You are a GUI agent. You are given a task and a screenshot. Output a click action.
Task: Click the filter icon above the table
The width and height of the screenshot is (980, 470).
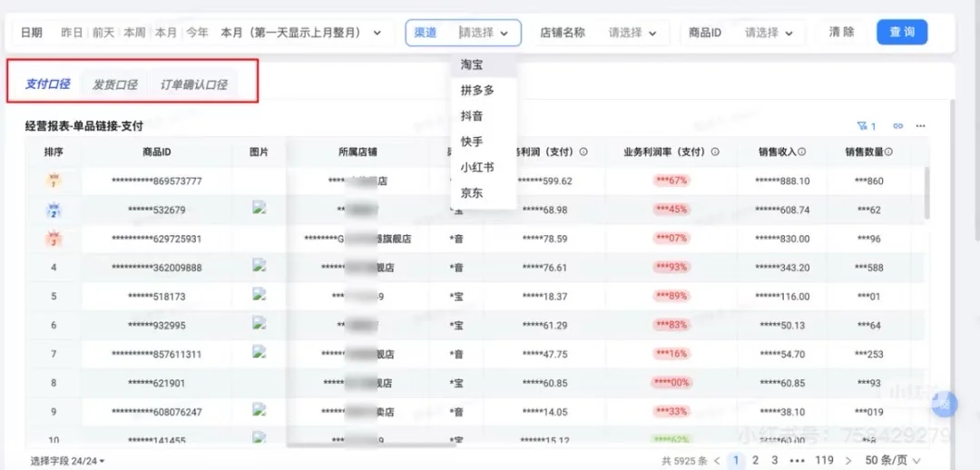[863, 126]
